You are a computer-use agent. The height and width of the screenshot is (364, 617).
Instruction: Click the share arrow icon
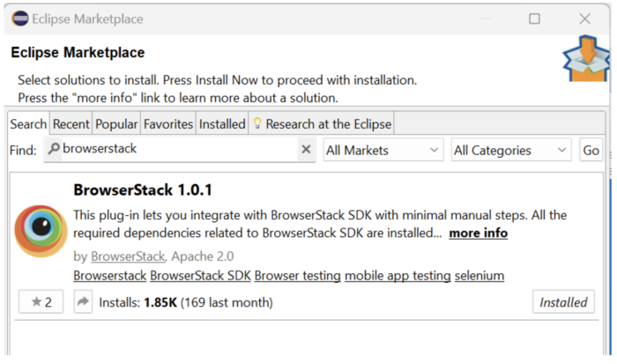[x=83, y=302]
